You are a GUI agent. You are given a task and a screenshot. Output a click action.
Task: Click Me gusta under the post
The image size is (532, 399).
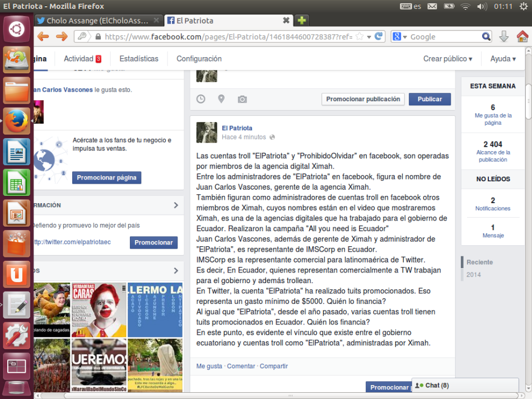pyautogui.click(x=209, y=366)
